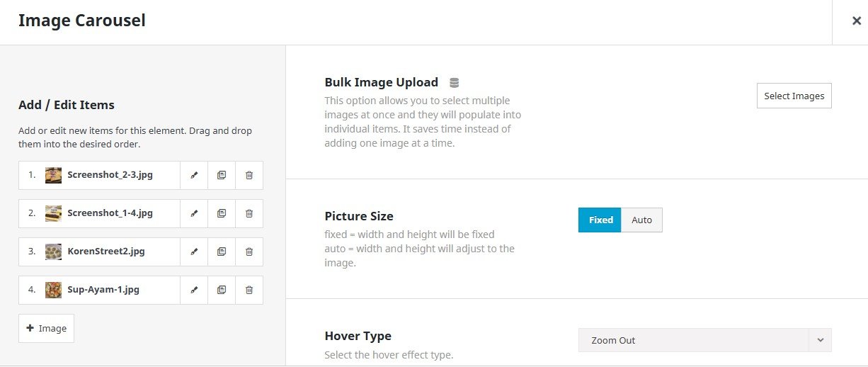
Task: Click the Hover Type chevron arrow
Action: pyautogui.click(x=820, y=340)
